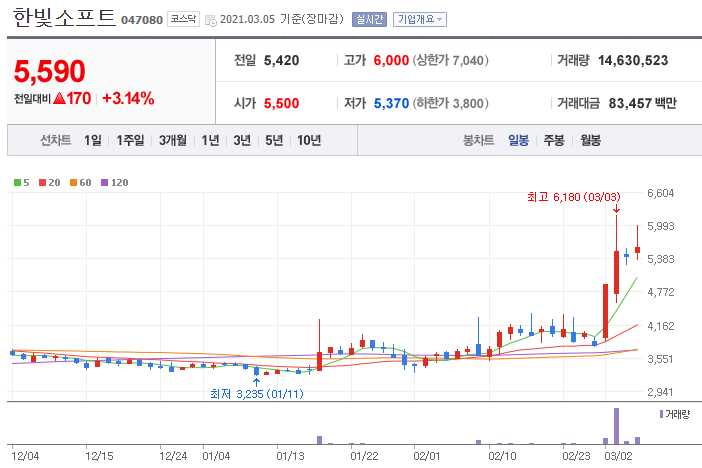Click the 상한가 7,040 text

(x=451, y=60)
